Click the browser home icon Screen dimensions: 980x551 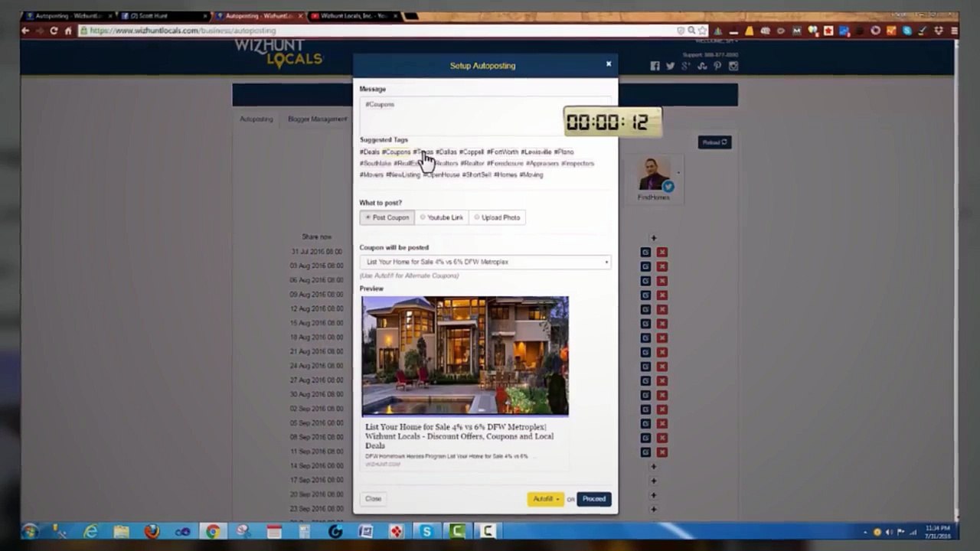[68, 31]
